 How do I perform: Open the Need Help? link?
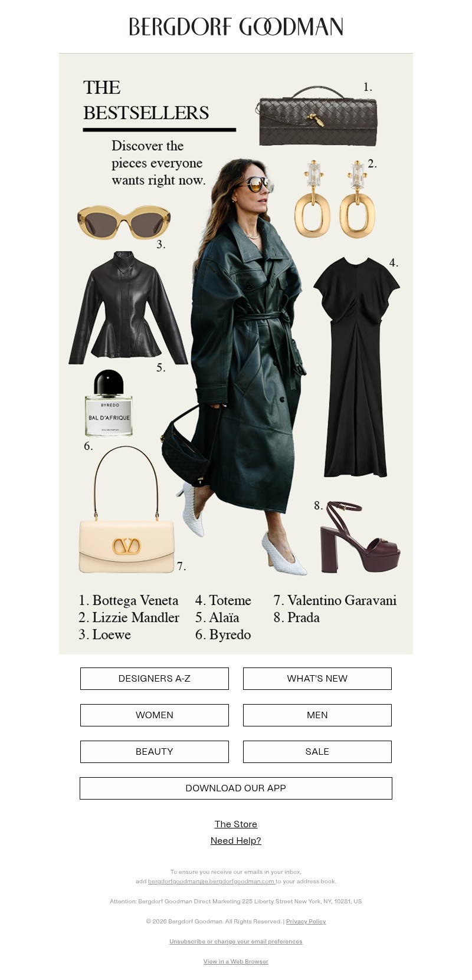(x=236, y=841)
